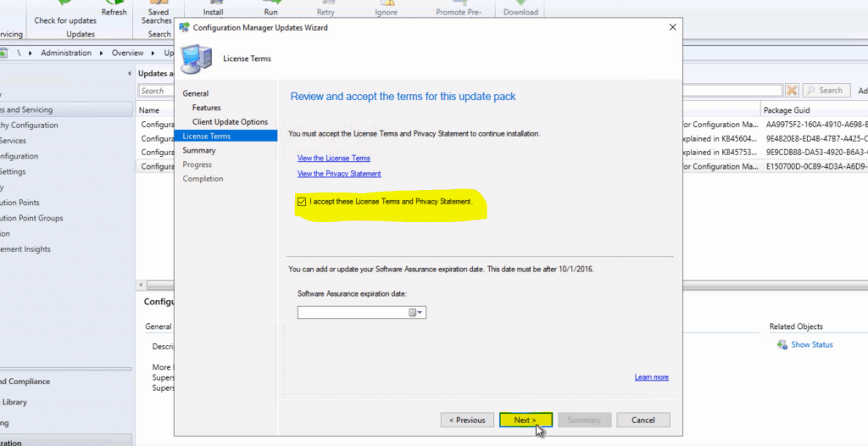This screenshot has width=868, height=446.
Task: Select the 'Services' navigation node
Action: coord(14,141)
